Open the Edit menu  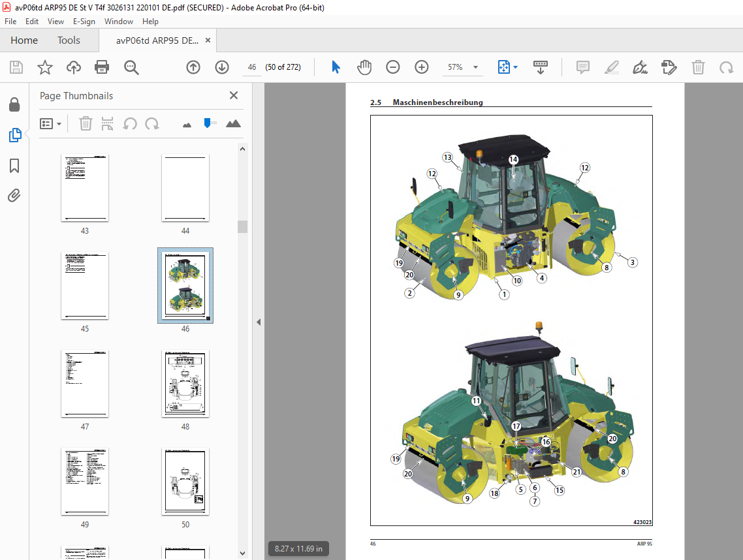(x=32, y=22)
